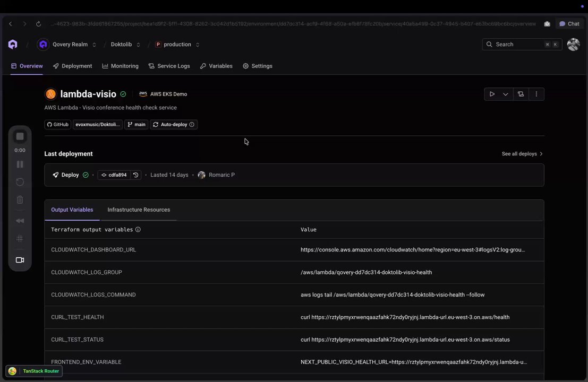Click the evoxmusic/Doktoli... repository badge
Viewport: 588px width, 382px height.
(x=98, y=124)
